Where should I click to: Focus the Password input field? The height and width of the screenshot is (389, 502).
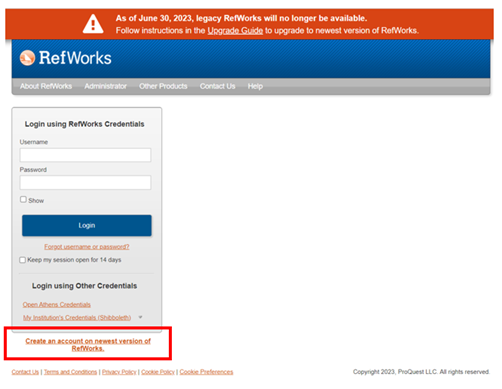click(85, 183)
